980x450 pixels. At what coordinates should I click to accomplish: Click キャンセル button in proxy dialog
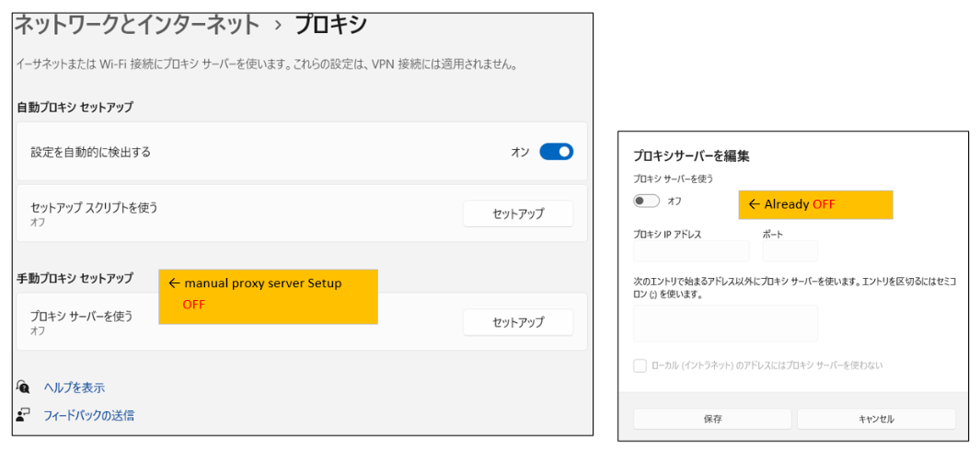[876, 419]
